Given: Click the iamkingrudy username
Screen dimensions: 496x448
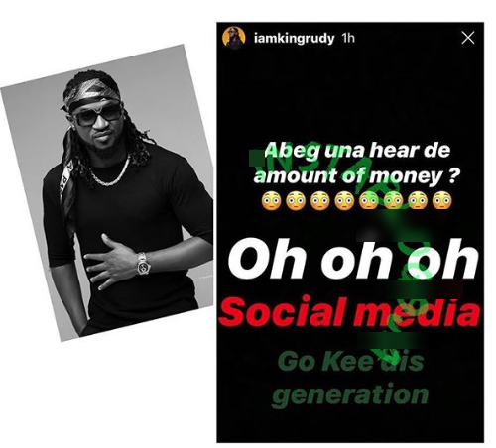Looking at the screenshot, I should [294, 38].
